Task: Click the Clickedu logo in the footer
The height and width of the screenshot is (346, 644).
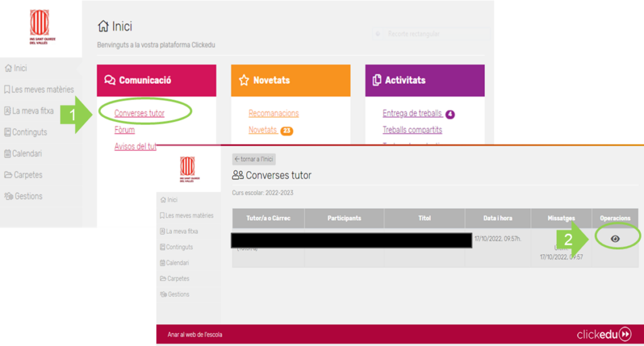Action: (604, 333)
